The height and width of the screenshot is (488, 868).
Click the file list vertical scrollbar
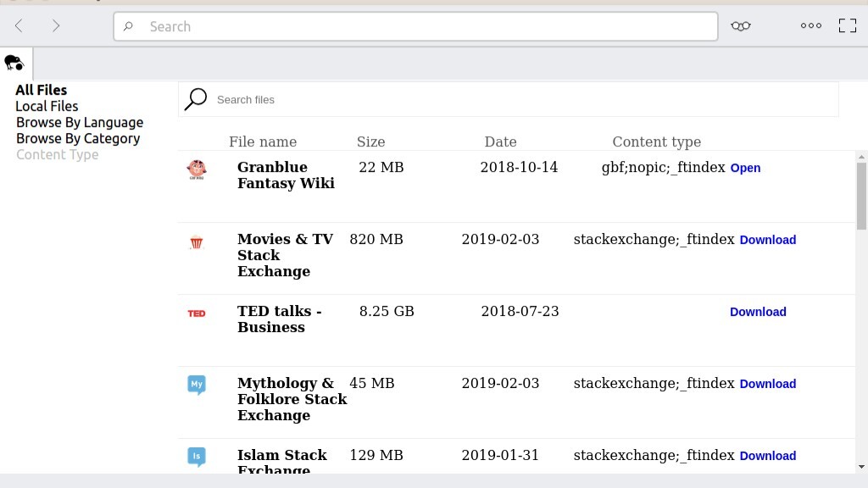click(x=861, y=196)
